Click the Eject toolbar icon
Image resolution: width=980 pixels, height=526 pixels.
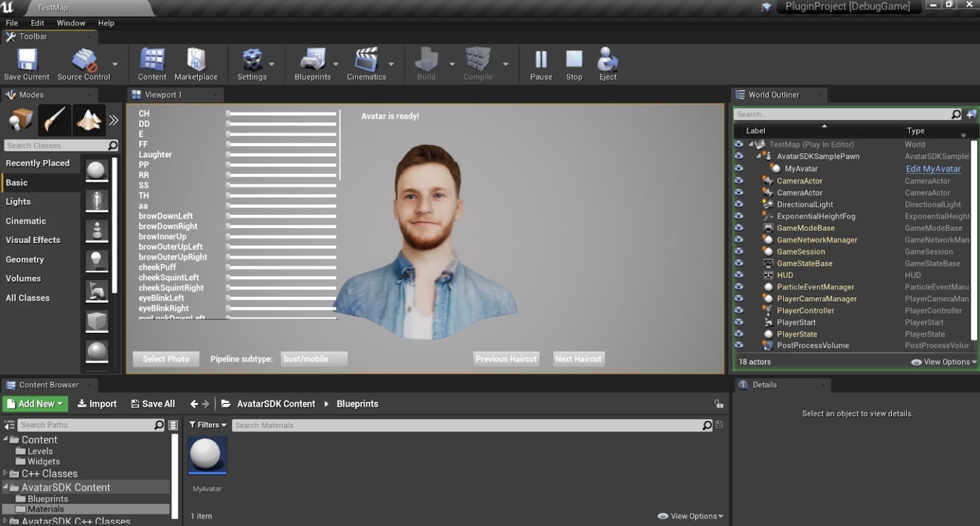click(607, 62)
